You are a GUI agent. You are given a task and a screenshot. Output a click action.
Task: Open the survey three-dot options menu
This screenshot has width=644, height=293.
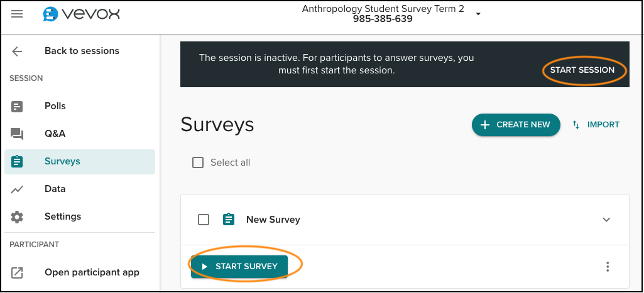[608, 267]
